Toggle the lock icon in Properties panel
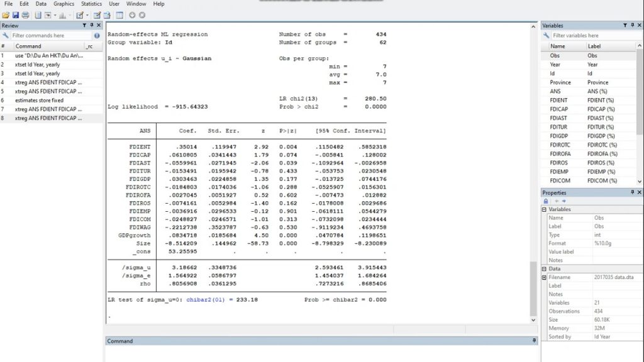 coord(546,200)
